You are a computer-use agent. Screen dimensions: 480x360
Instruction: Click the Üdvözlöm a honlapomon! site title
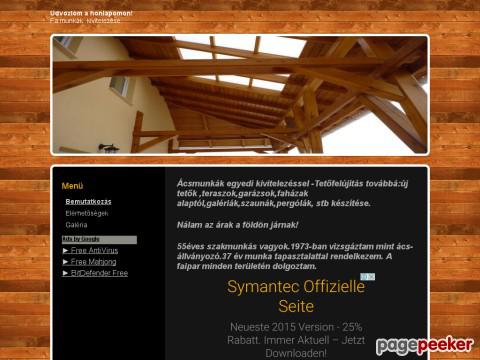pyautogui.click(x=91, y=13)
